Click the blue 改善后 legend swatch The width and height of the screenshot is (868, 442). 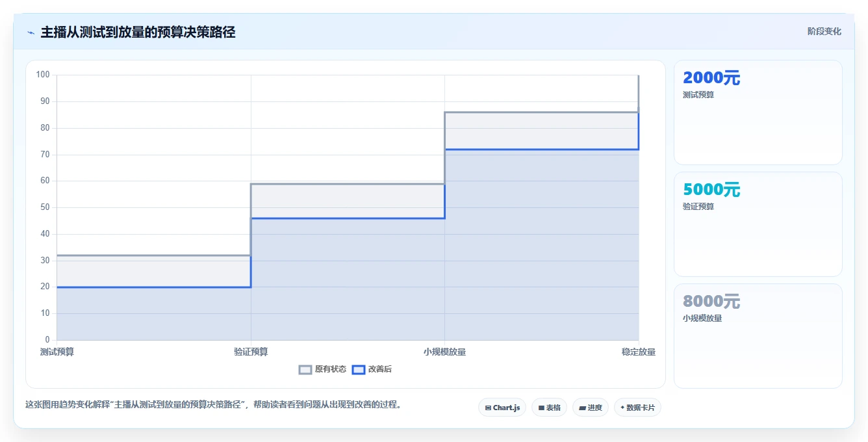tap(359, 369)
